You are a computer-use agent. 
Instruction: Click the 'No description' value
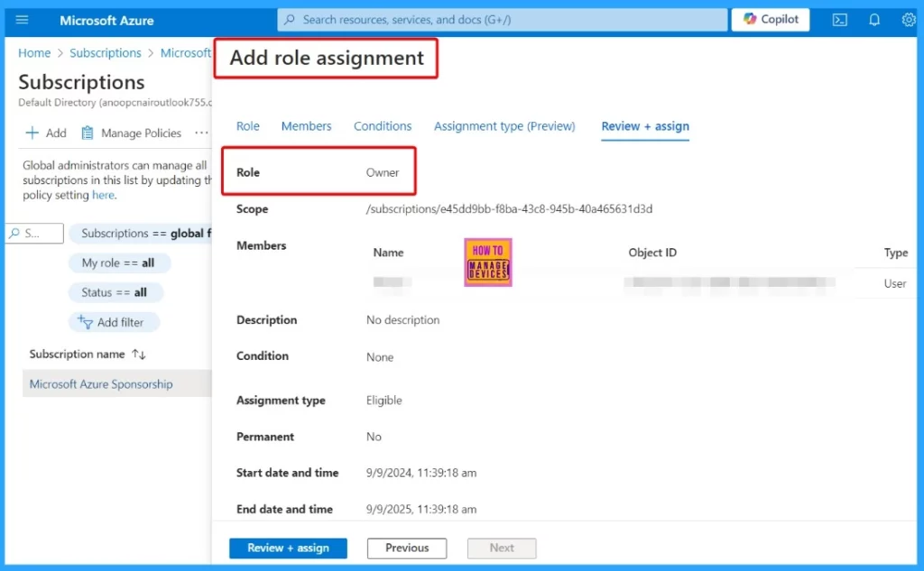coord(403,320)
